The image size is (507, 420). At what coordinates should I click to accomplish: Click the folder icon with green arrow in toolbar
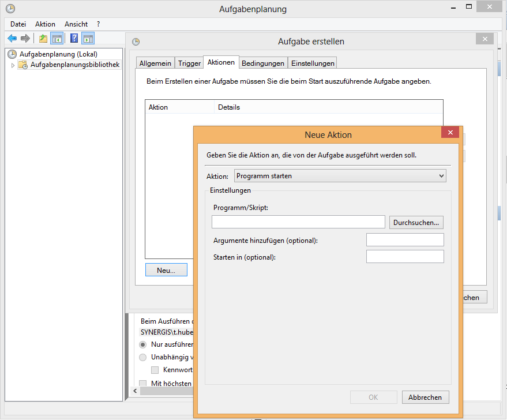[43, 39]
